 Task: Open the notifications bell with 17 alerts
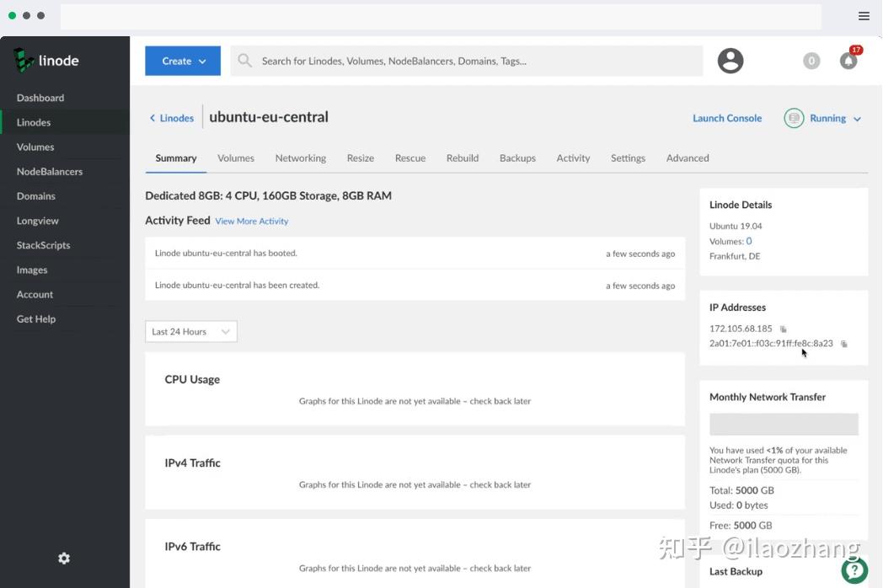click(848, 61)
